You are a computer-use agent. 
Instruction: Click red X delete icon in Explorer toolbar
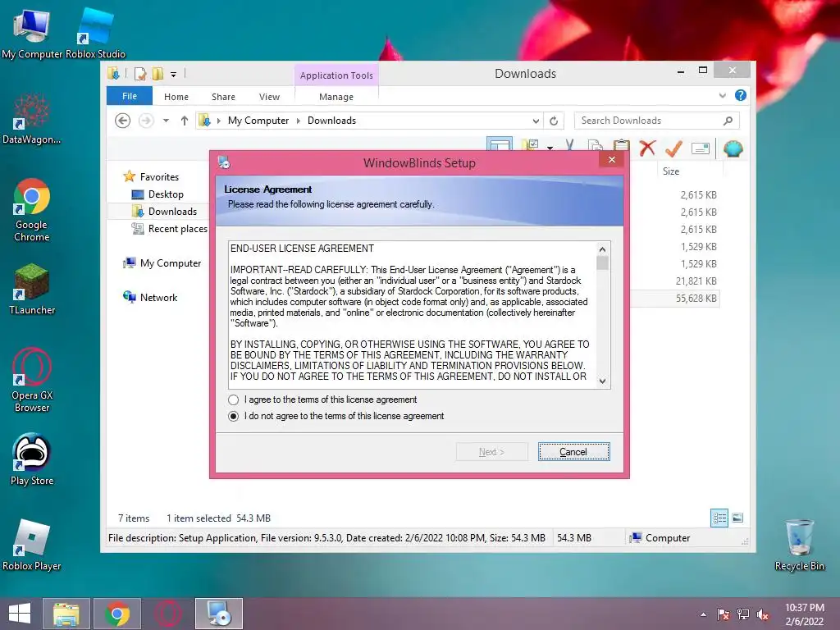point(647,148)
